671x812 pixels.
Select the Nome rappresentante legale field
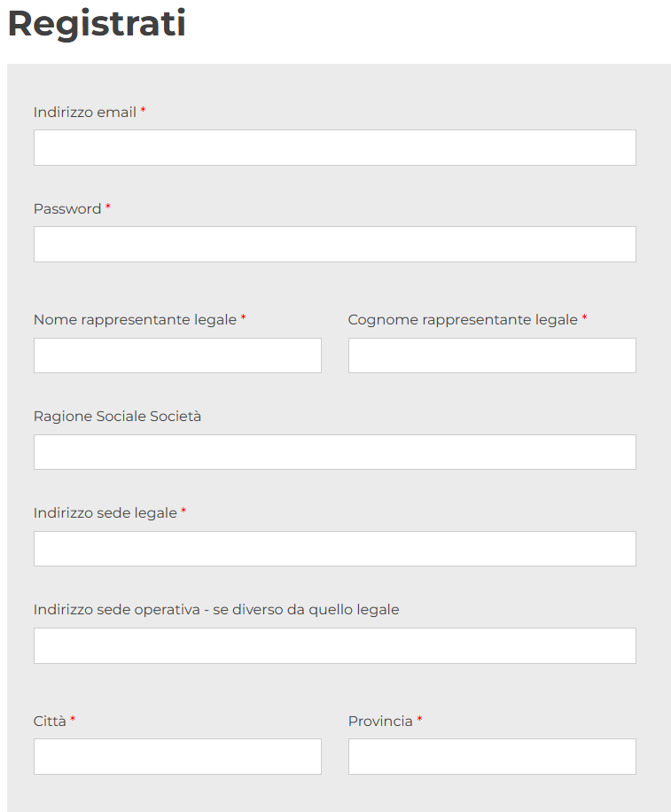pos(177,355)
